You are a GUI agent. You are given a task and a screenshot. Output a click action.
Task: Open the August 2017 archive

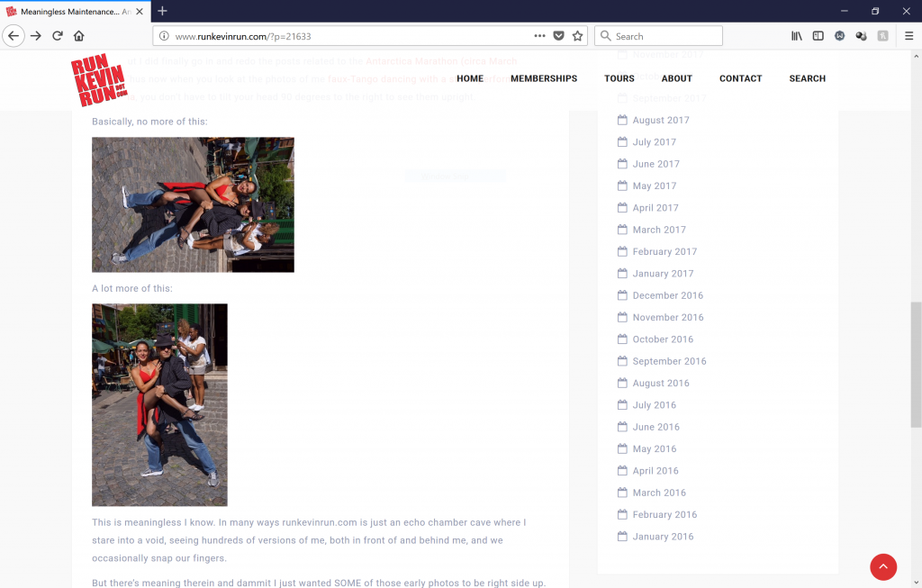[660, 120]
